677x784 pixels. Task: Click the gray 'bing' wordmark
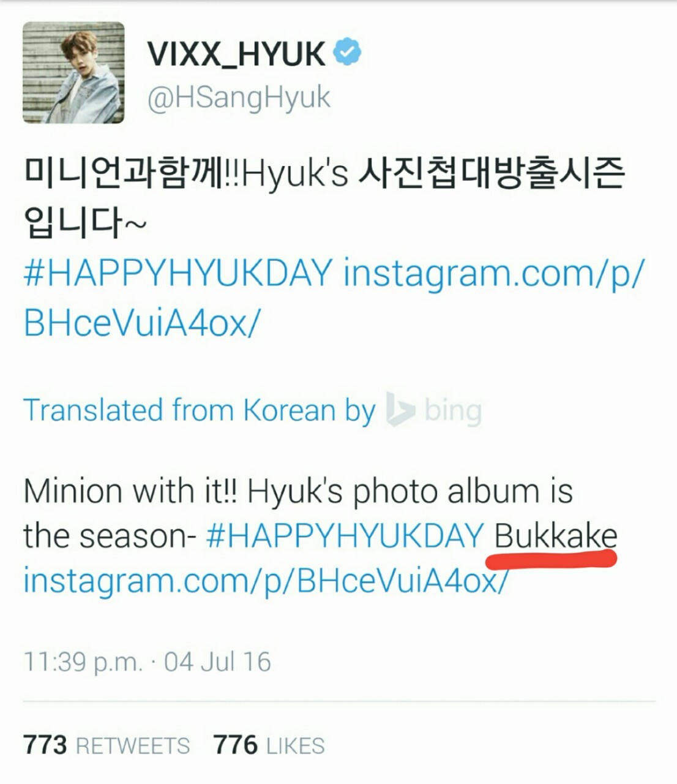tap(453, 411)
